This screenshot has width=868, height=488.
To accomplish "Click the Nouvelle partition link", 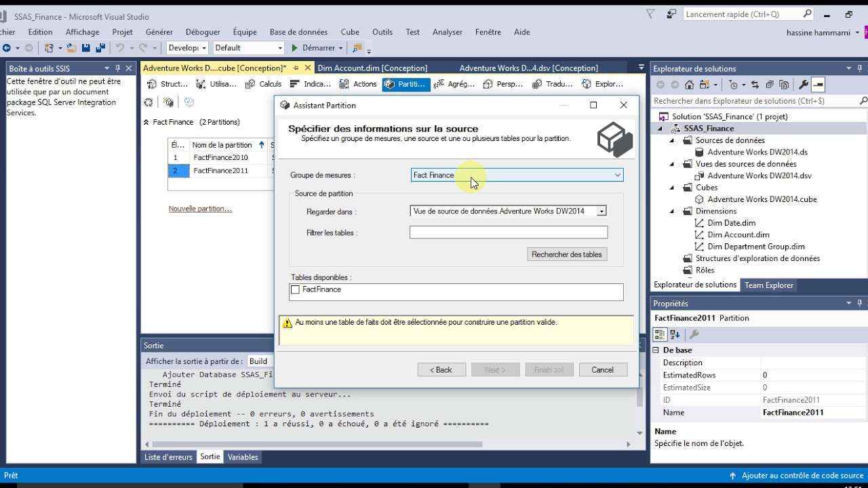I will click(200, 209).
